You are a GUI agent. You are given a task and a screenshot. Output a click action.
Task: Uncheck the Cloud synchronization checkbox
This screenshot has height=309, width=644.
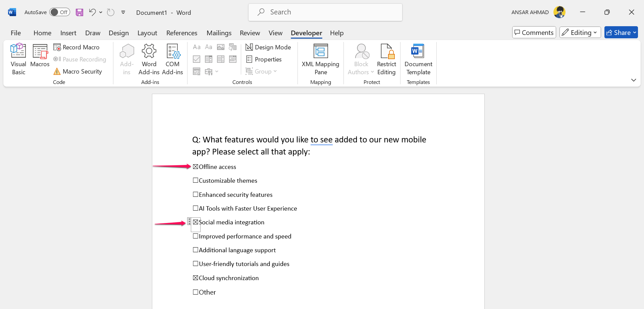[196, 278]
